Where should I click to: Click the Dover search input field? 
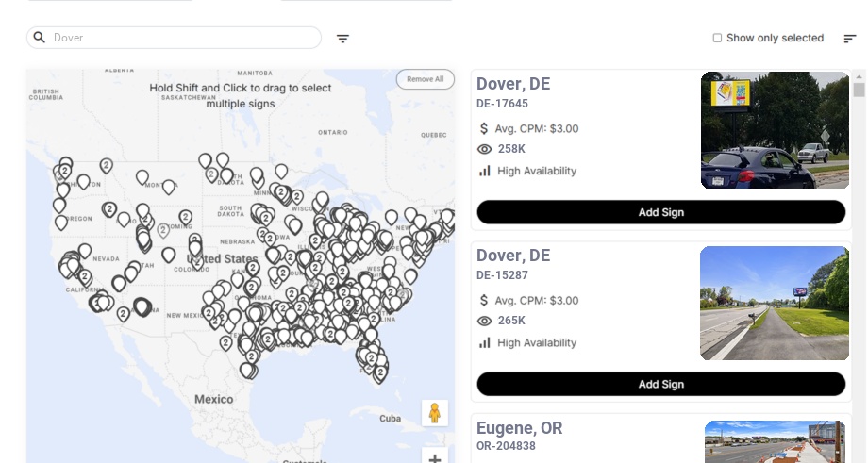click(x=174, y=38)
